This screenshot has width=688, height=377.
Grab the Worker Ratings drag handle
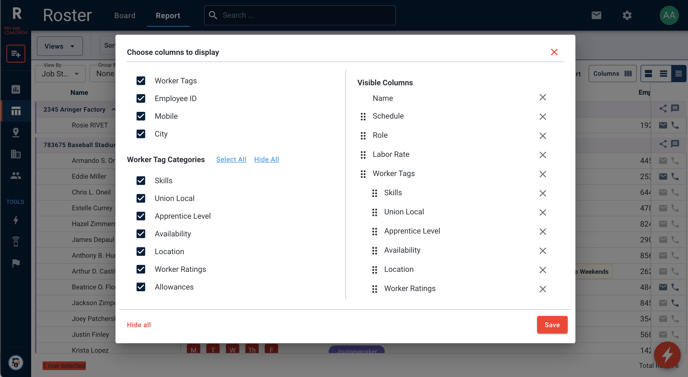pyautogui.click(x=374, y=289)
